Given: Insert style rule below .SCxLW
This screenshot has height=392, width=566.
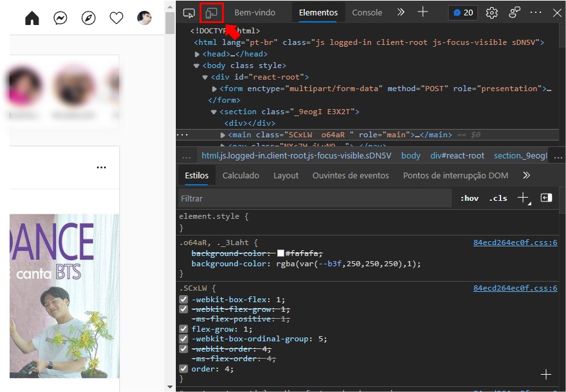Looking at the screenshot, I should click(545, 375).
